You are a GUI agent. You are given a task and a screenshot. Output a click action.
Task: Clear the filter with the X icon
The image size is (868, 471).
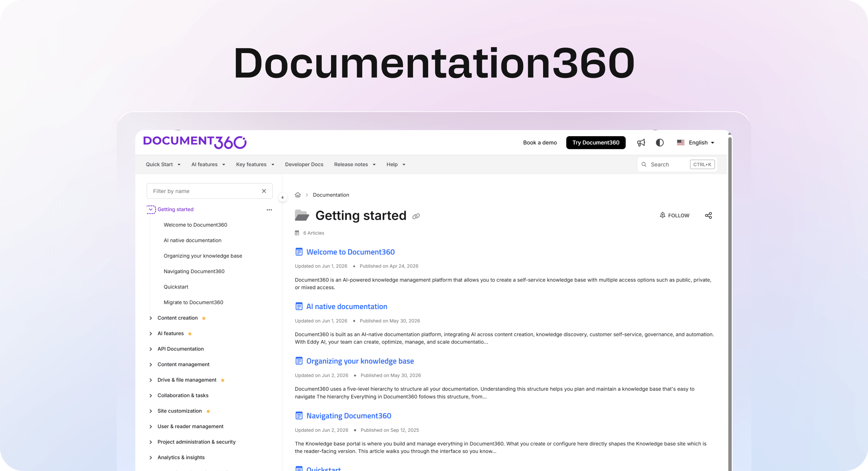point(264,191)
